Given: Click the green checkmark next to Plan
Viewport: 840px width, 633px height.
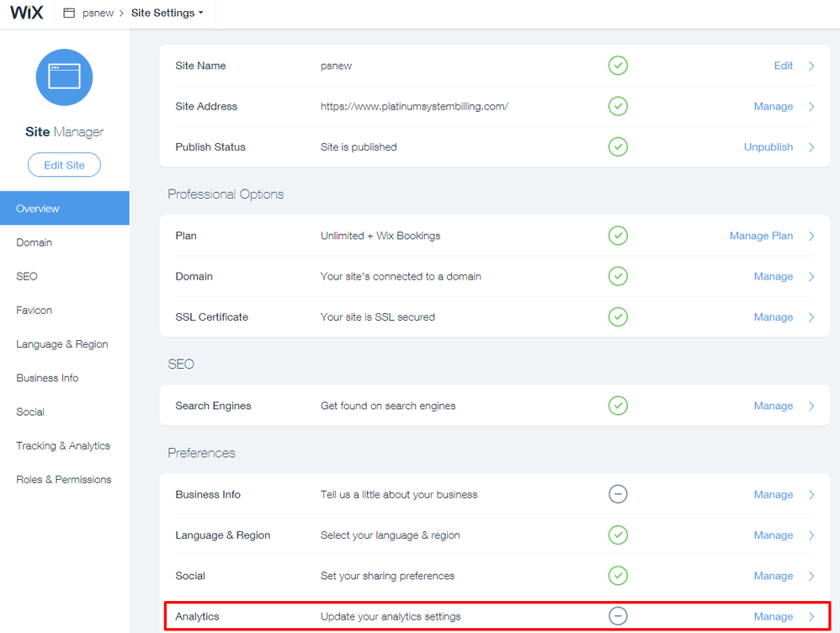Looking at the screenshot, I should [x=618, y=236].
